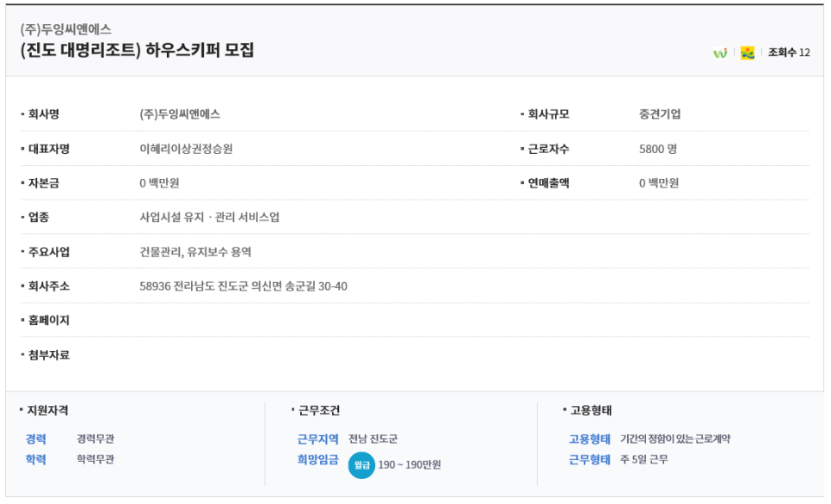Click the 5800 명 value
The width and height of the screenshot is (831, 504).
click(x=658, y=149)
